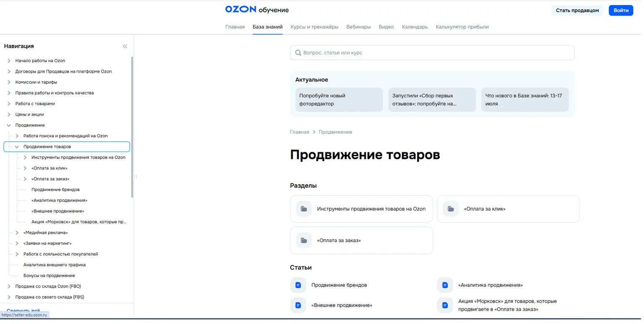Click the magnifier icon in search field
Image resolution: width=644 pixels, height=324 pixels.
coord(298,53)
